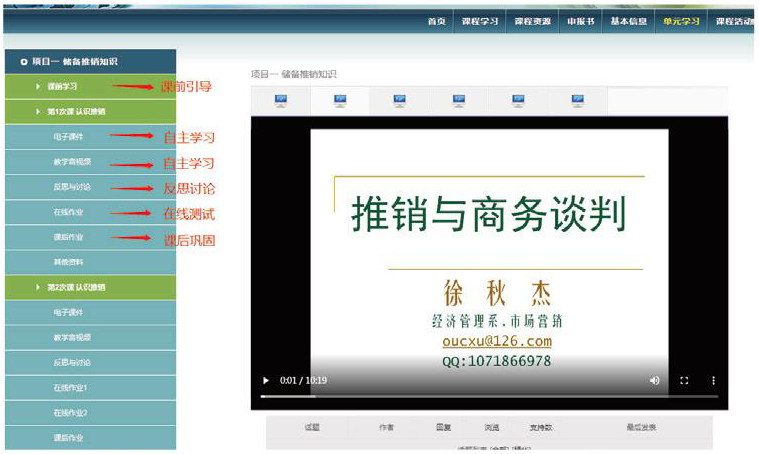Select the sixth monitor icon tab

tap(578, 100)
